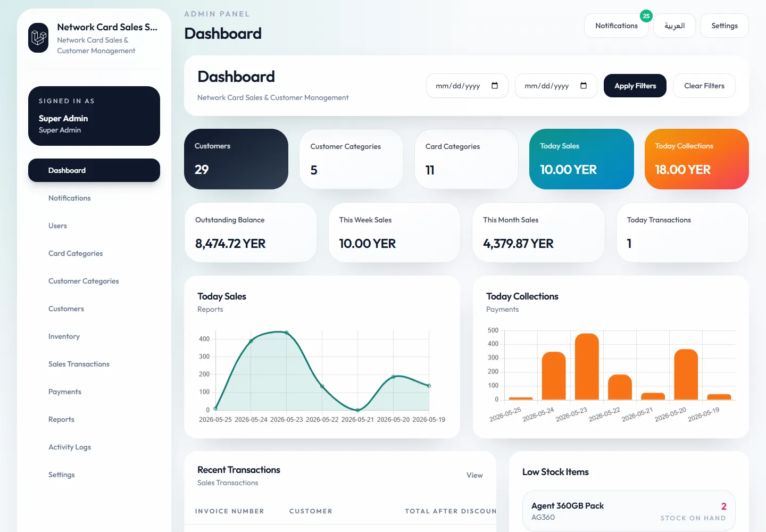Apply the date filters
Image resolution: width=766 pixels, height=532 pixels.
pyautogui.click(x=635, y=86)
